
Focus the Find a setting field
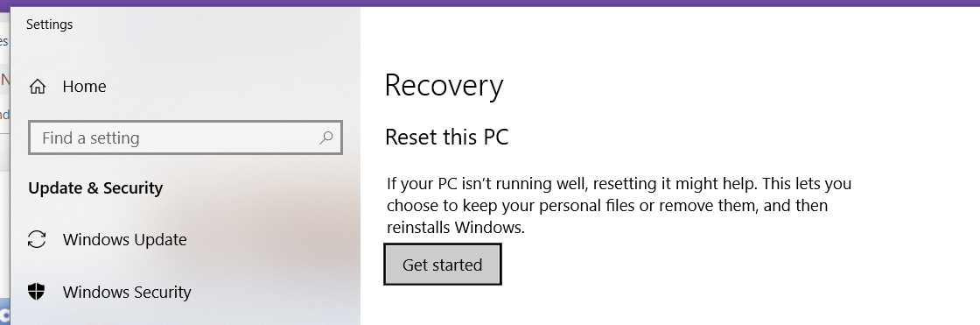185,138
